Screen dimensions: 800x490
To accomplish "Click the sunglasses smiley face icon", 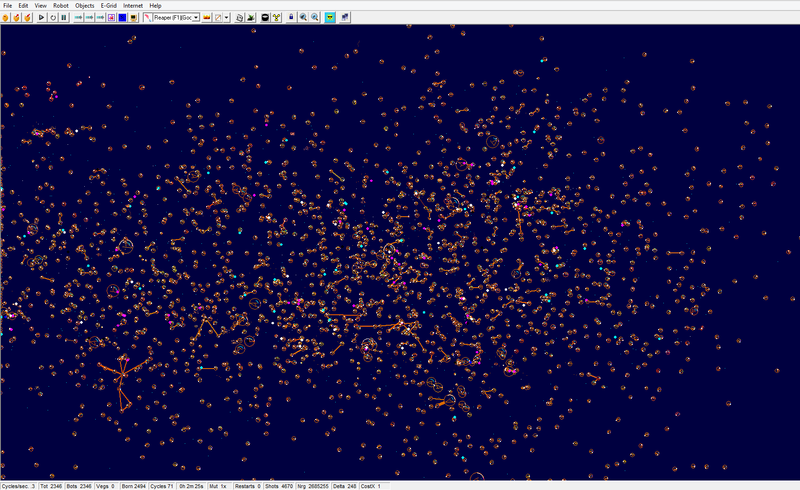I will [330, 17].
